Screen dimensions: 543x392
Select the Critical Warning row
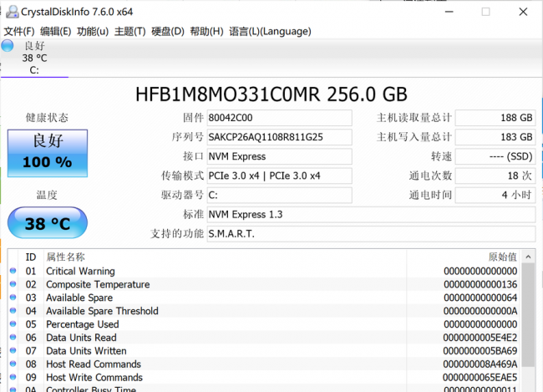coord(264,271)
